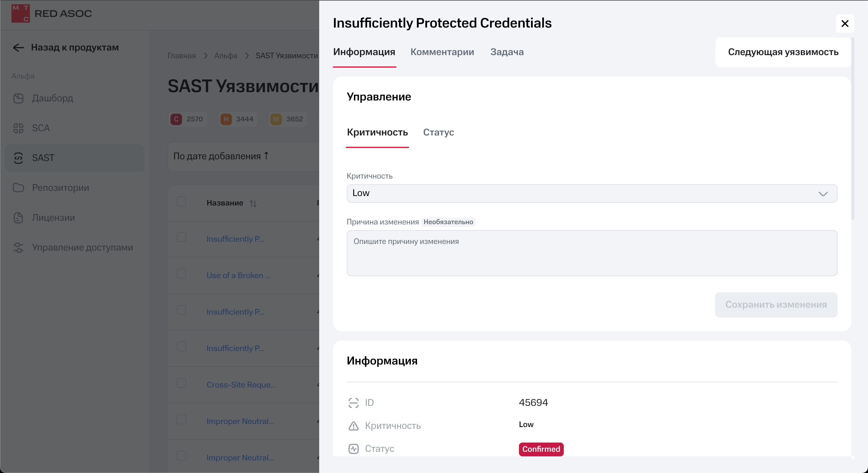The height and width of the screenshot is (473, 868).
Task: Close the vulnerability details panel
Action: pyautogui.click(x=844, y=24)
